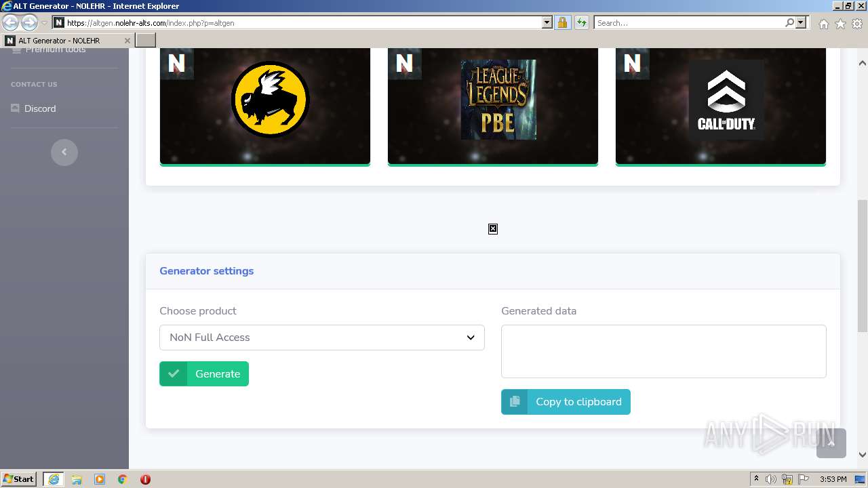The height and width of the screenshot is (488, 868).
Task: Click the Internet Explorer taskbar icon
Action: 54,479
